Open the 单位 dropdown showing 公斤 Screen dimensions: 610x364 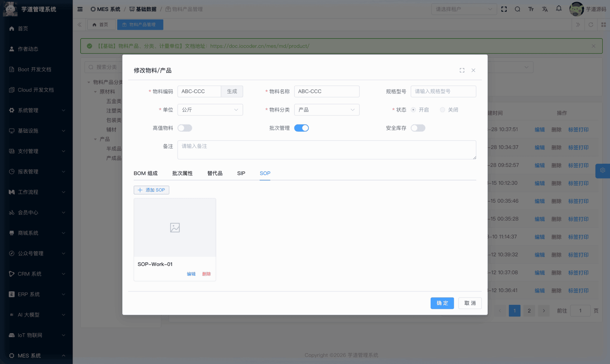click(x=210, y=110)
